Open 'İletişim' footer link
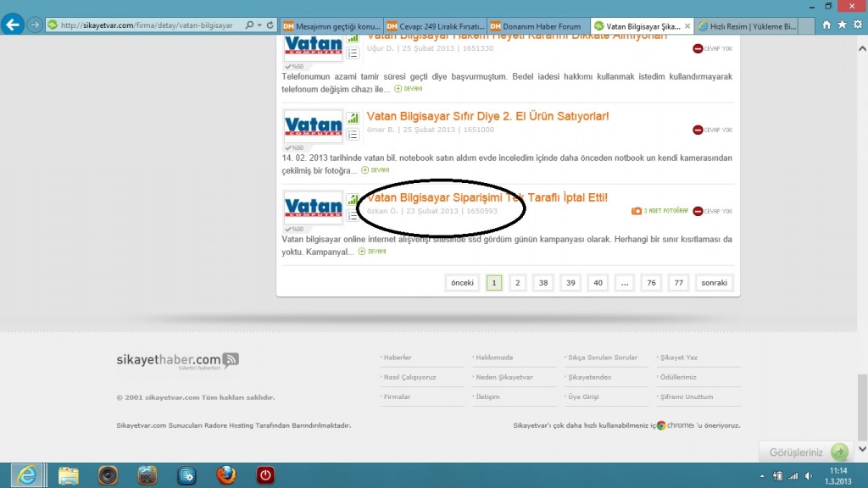868x488 pixels. point(487,396)
